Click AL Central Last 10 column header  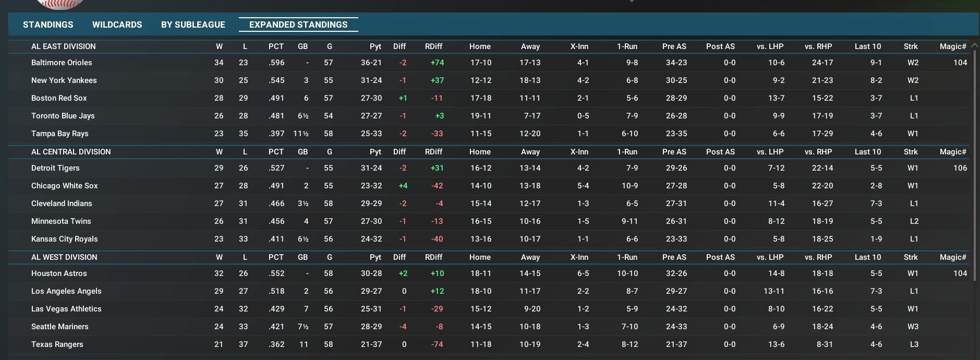tap(867, 152)
